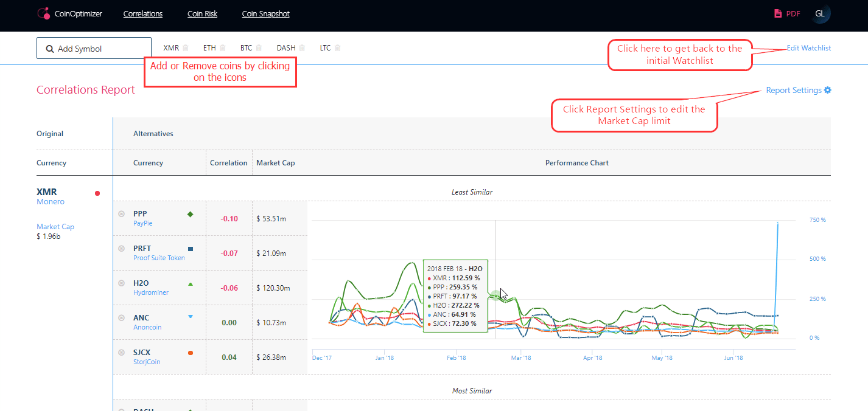The height and width of the screenshot is (411, 868).
Task: Open the PayPie coin link
Action: coord(143,223)
